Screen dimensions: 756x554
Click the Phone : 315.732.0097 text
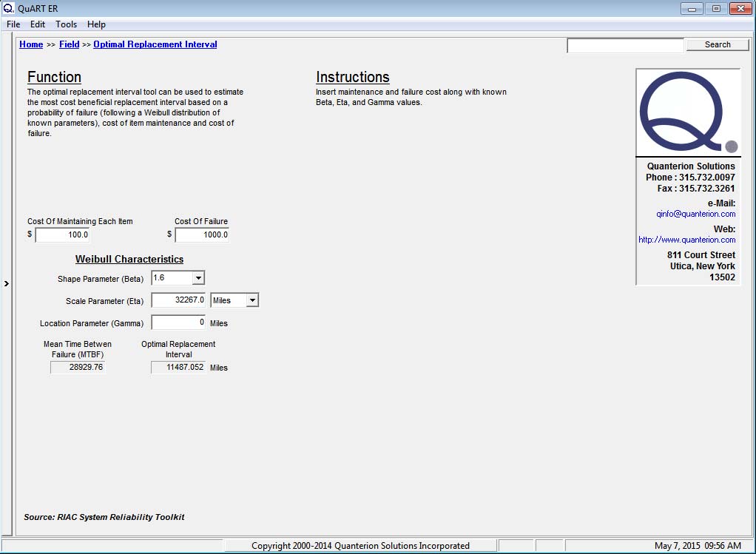pos(690,178)
